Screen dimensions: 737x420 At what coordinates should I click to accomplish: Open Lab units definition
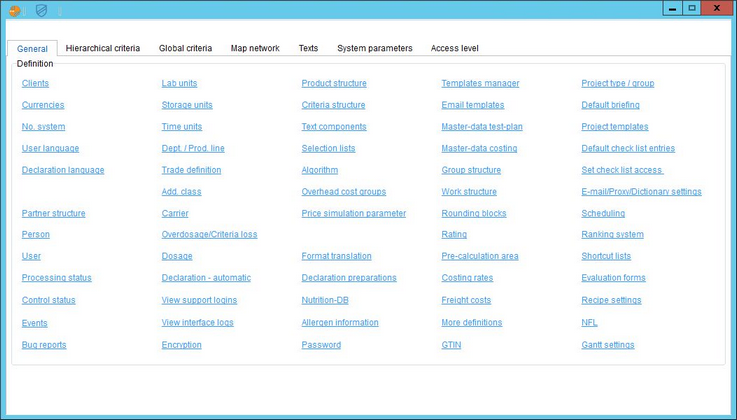click(179, 83)
